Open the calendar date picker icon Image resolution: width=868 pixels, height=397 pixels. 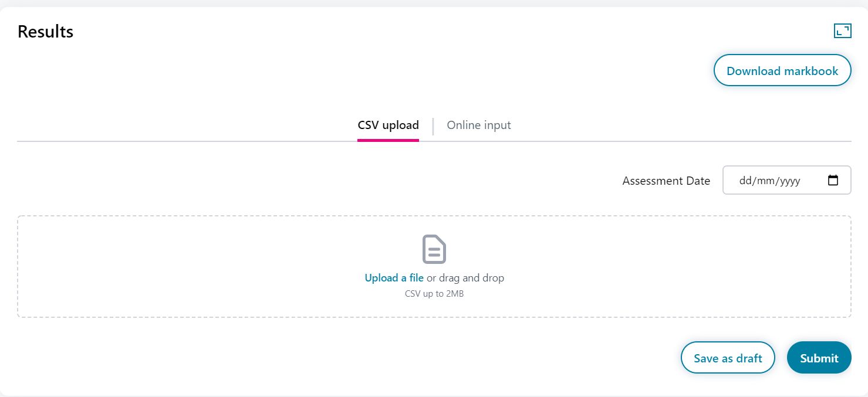pos(833,181)
